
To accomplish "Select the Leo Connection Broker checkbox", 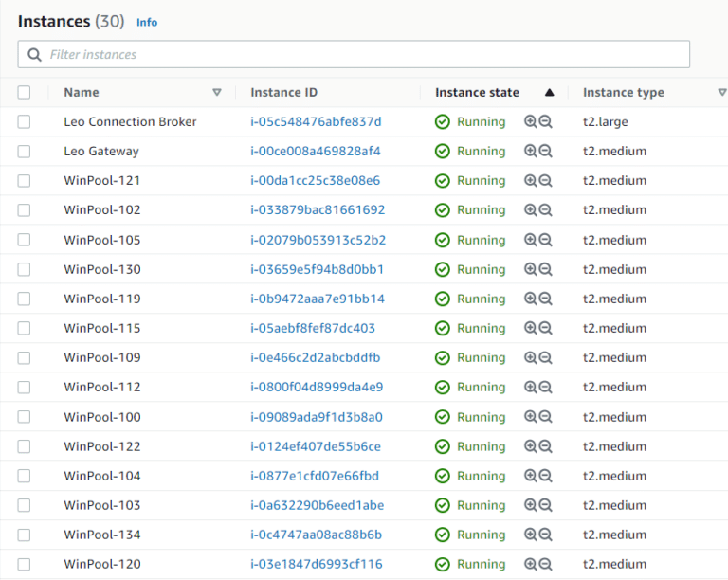I will click(x=24, y=121).
